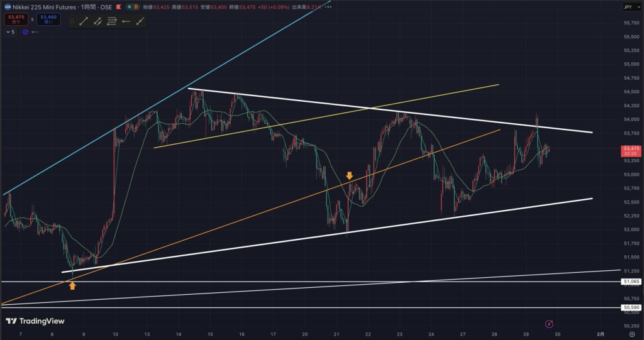
Task: Click the purple indicator circle icon
Action: [24, 30]
